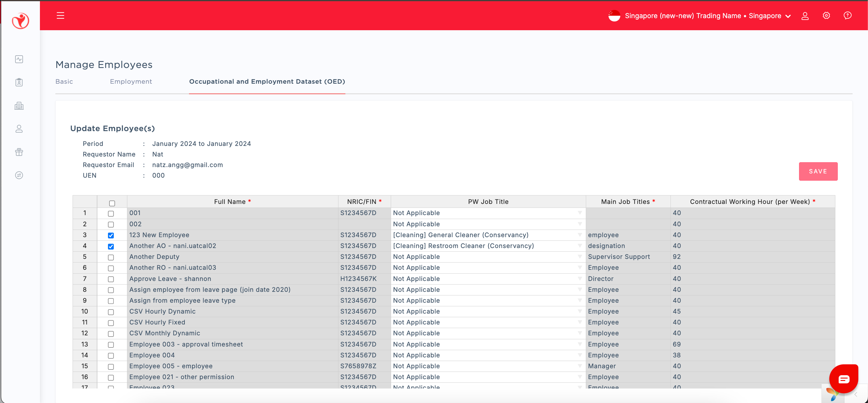Open PW Job Title dropdown for employee 001
Viewport: 868px width, 403px height.
tap(579, 213)
